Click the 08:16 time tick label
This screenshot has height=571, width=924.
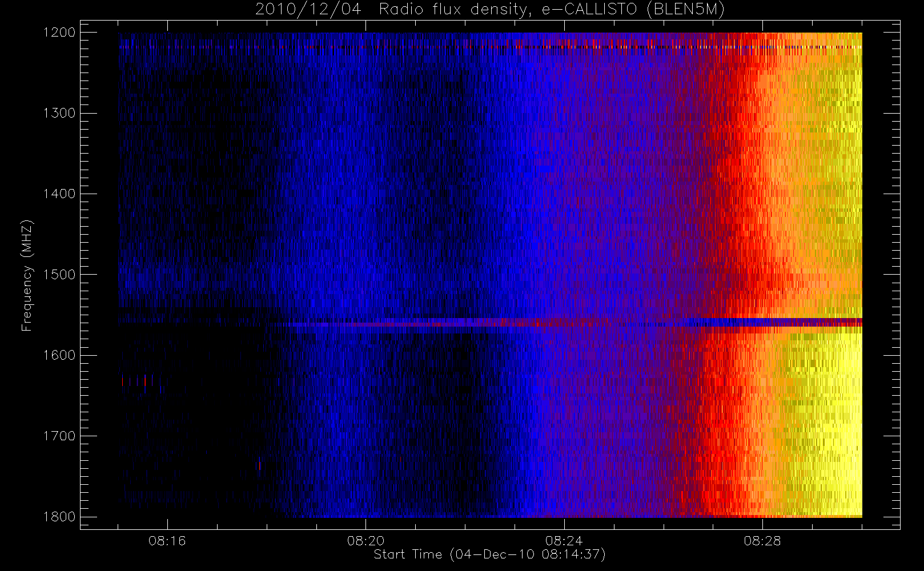[x=167, y=541]
